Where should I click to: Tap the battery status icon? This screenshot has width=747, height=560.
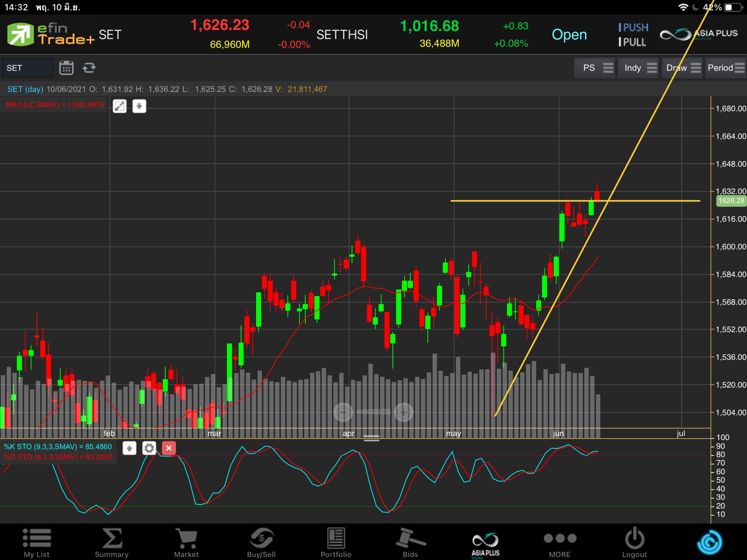point(734,7)
